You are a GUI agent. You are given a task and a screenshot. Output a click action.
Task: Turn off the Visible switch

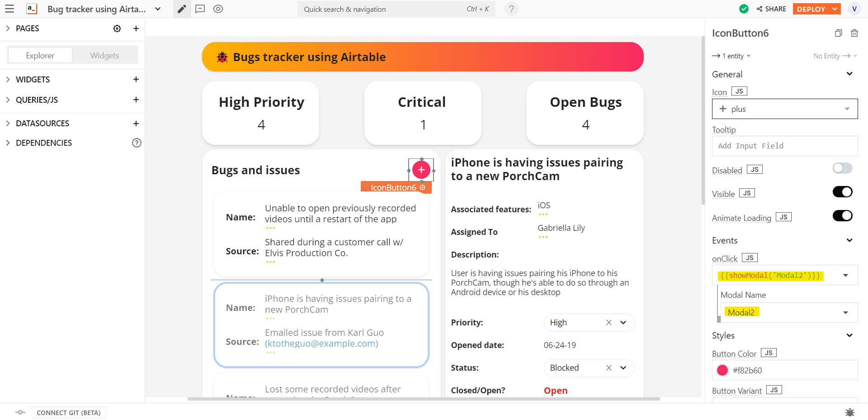(842, 192)
